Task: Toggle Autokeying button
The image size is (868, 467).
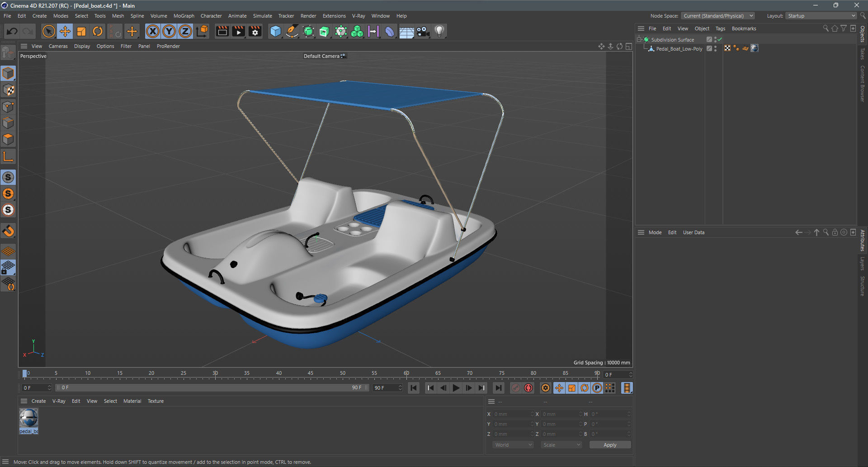Action: [x=528, y=388]
